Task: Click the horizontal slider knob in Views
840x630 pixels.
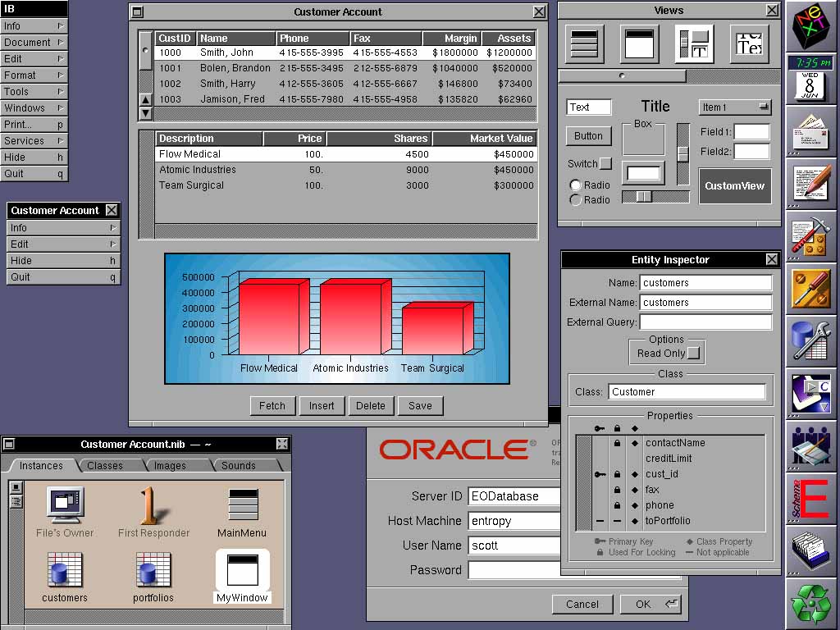Action: (x=644, y=196)
